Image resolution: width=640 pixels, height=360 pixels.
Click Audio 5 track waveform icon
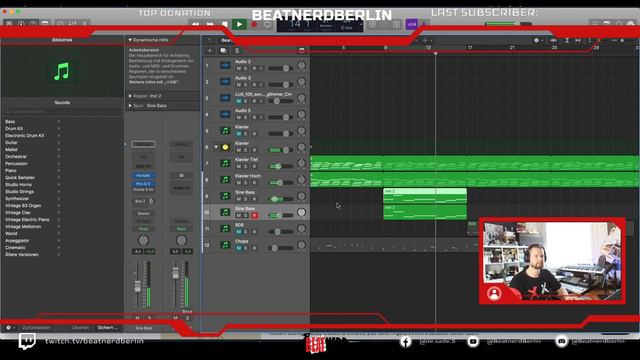point(225,114)
